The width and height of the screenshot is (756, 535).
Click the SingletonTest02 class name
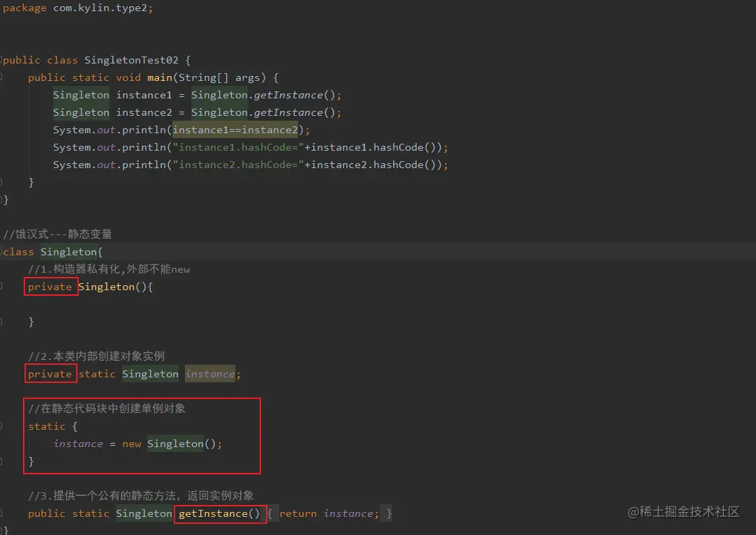[131, 60]
